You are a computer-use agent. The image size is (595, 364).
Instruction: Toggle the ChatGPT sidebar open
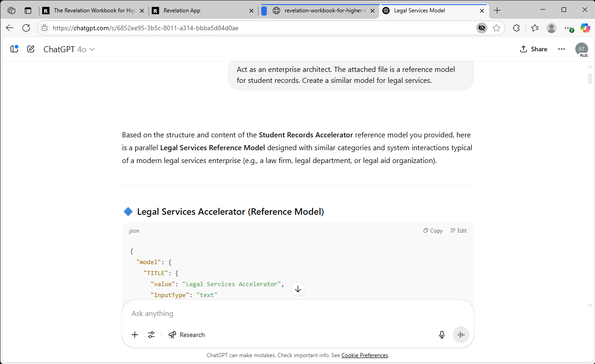coord(14,49)
